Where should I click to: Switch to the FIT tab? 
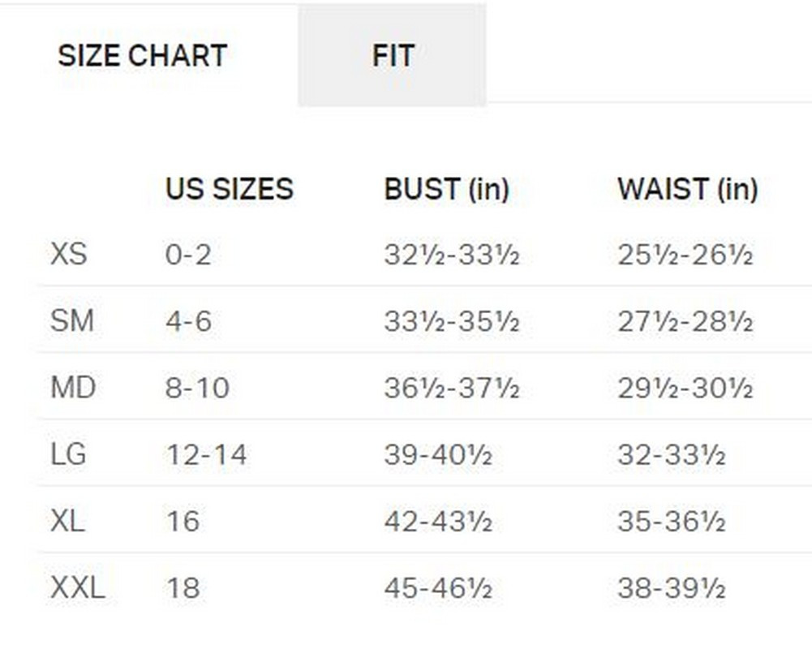(x=393, y=55)
